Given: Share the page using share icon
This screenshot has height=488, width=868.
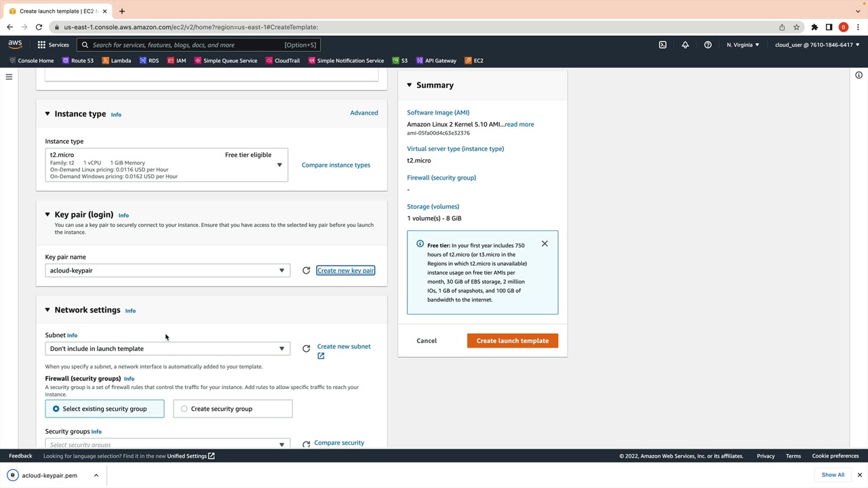Looking at the screenshot, I should tap(782, 27).
